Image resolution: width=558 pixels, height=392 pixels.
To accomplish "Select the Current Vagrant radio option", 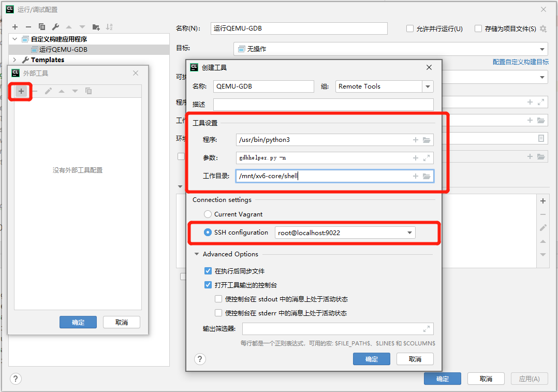I will [208, 214].
